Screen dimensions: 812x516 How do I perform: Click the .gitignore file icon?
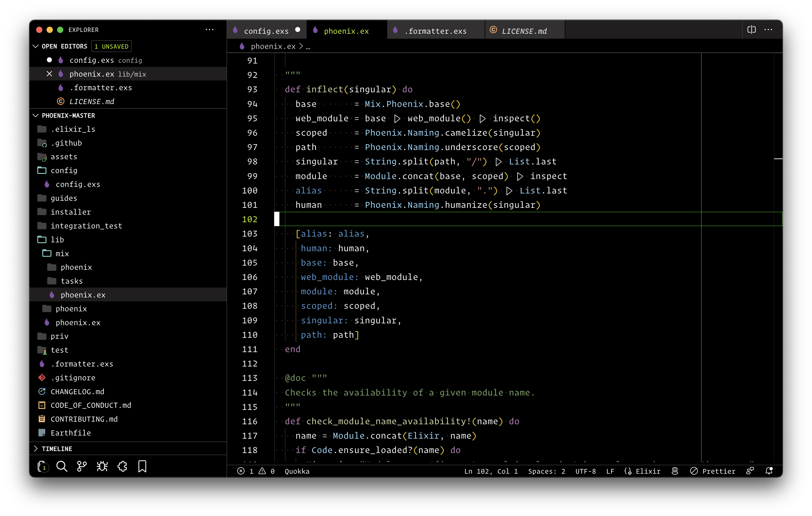42,378
